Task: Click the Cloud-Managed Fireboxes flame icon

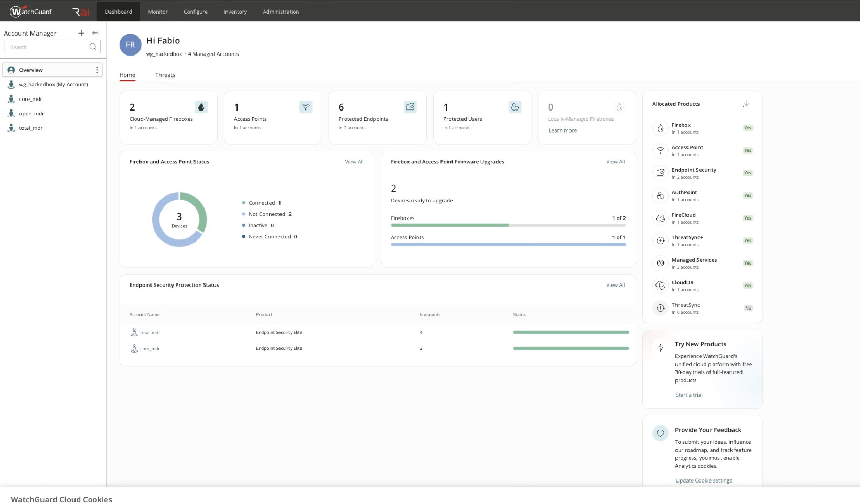Action: [x=201, y=107]
